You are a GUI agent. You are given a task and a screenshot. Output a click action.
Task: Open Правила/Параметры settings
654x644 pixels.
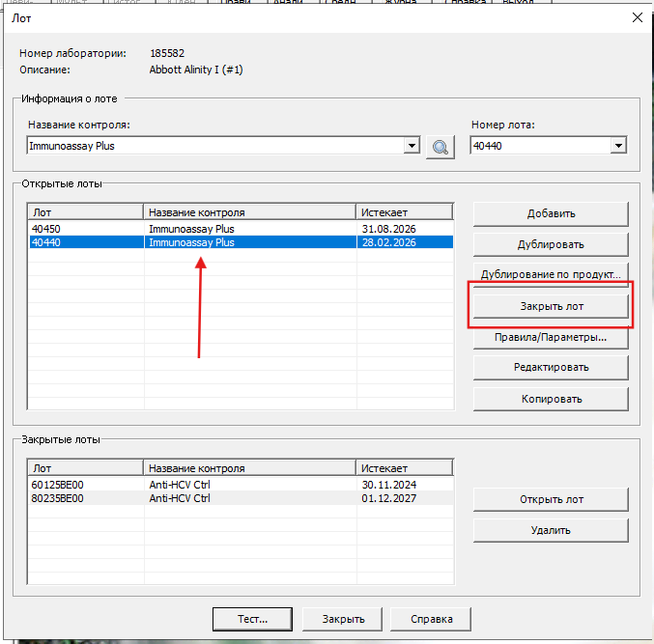551,337
